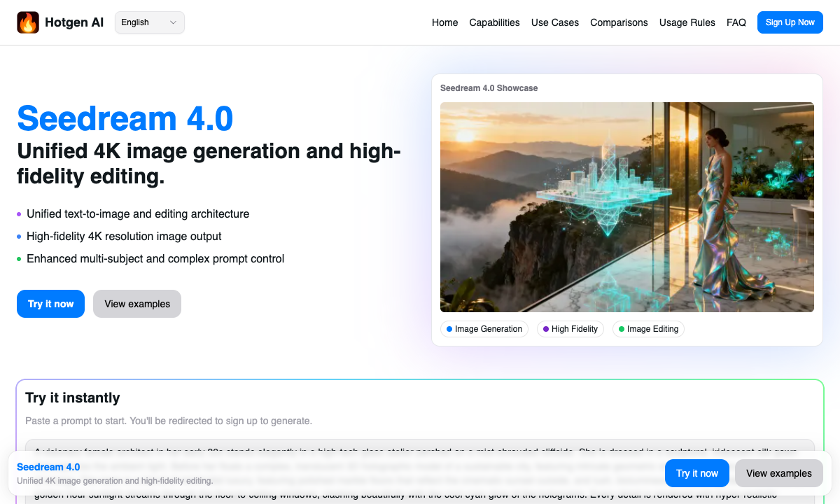Viewport: 840px width, 504px height.
Task: Open View examples from the sticky bottom bar
Action: click(778, 473)
